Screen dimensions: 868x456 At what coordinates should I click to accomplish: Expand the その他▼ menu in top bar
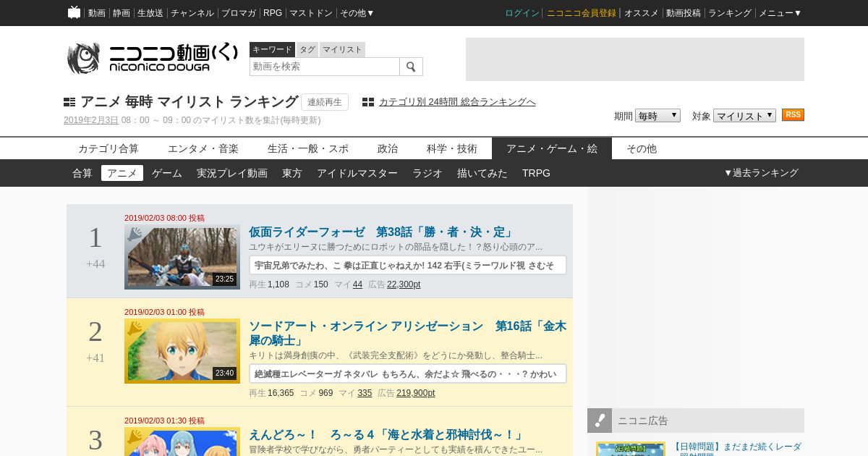(x=357, y=13)
